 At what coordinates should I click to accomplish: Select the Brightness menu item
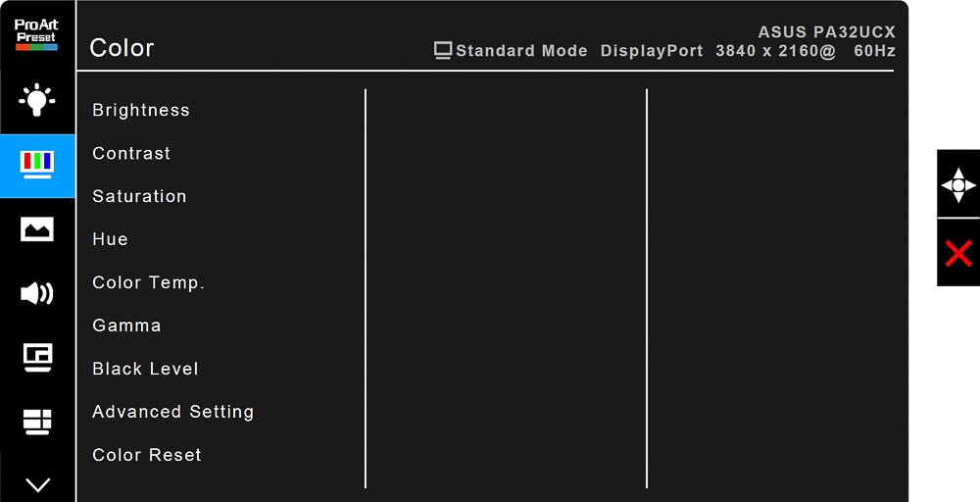[140, 110]
